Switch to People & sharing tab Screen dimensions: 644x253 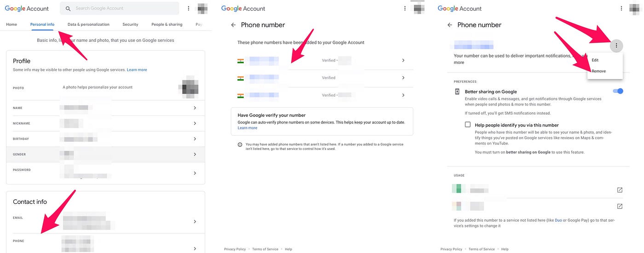167,24
